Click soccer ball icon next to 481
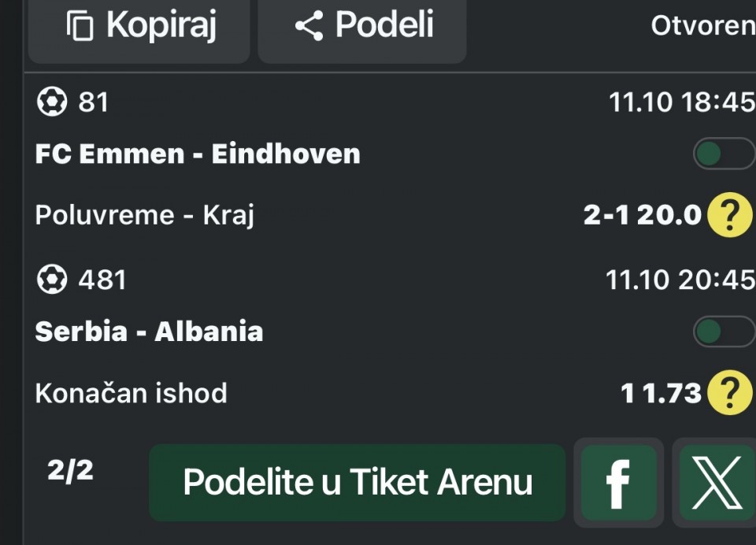756x545 pixels. 52,280
